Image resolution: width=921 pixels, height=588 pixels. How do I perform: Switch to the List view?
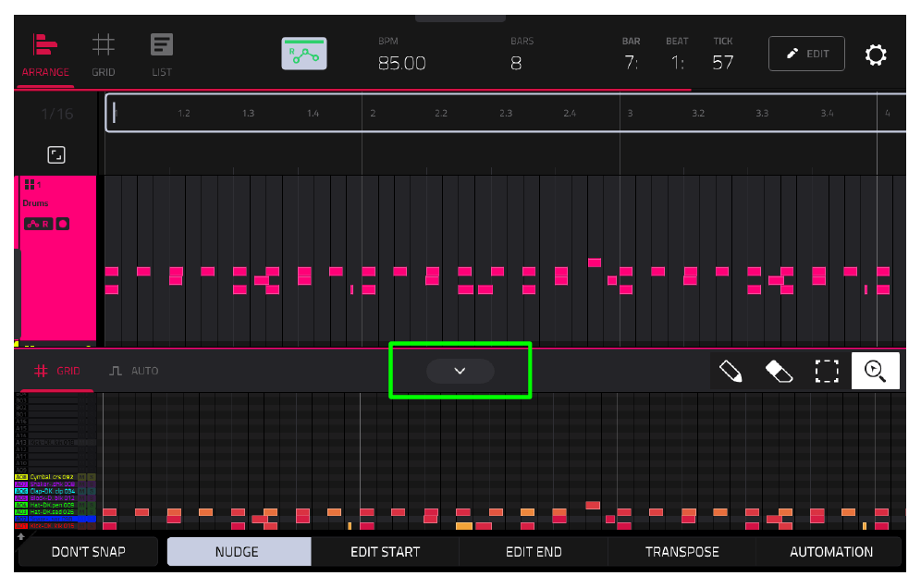pyautogui.click(x=162, y=55)
